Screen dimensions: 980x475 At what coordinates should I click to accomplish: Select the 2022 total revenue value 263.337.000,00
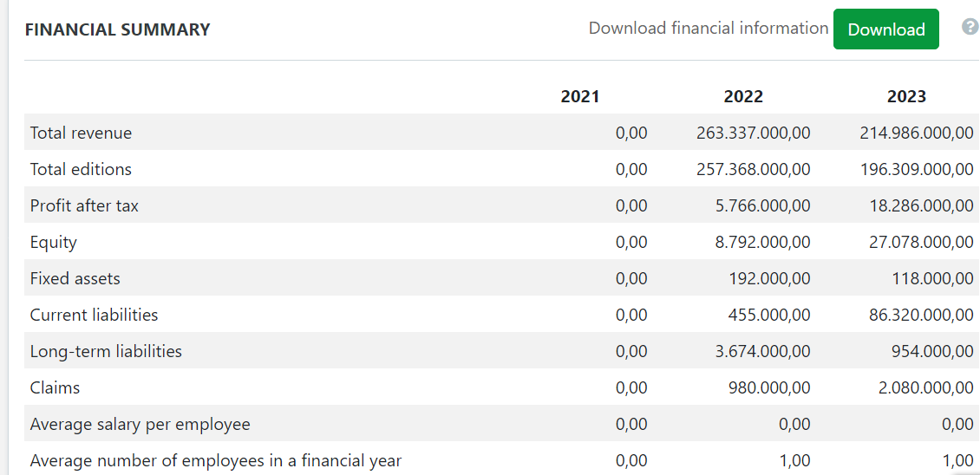point(754,133)
